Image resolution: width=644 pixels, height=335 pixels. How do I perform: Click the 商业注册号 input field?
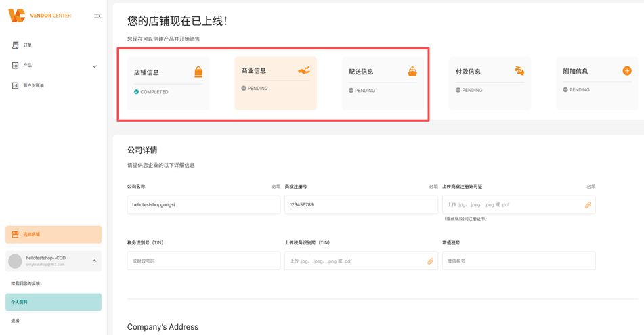(x=362, y=204)
